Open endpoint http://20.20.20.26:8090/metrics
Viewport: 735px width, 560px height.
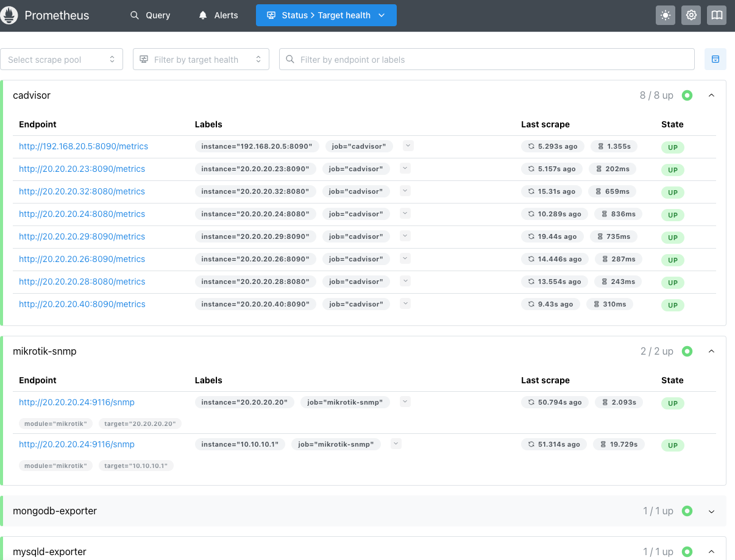click(82, 259)
